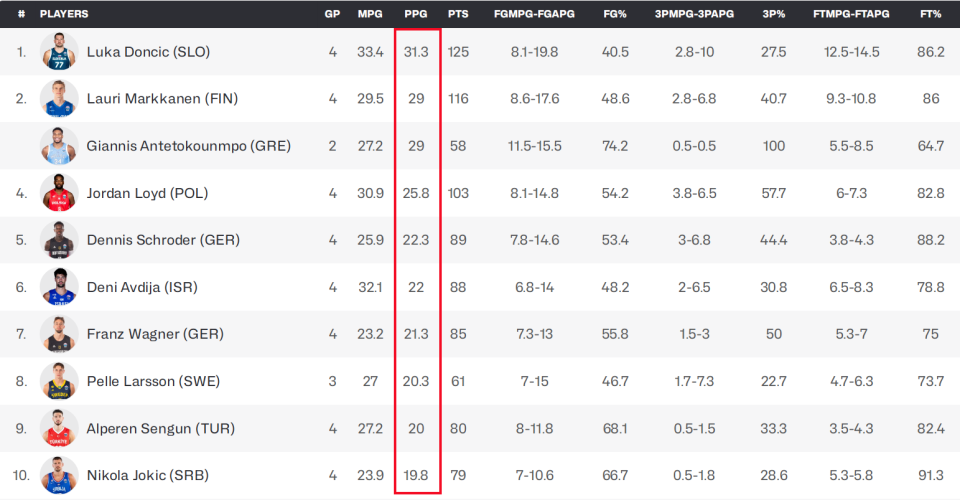Click the GP column header
The width and height of the screenshot is (960, 500).
332,14
